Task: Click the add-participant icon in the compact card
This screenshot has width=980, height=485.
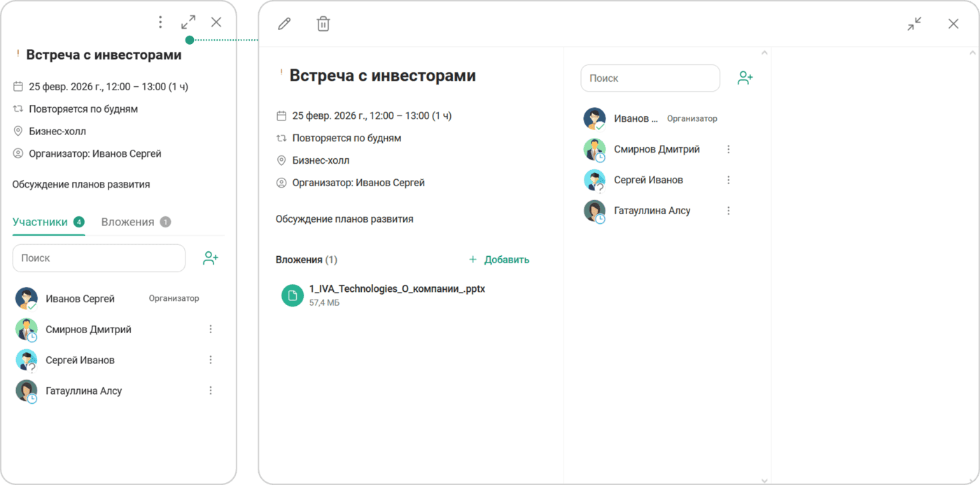Action: pos(210,258)
